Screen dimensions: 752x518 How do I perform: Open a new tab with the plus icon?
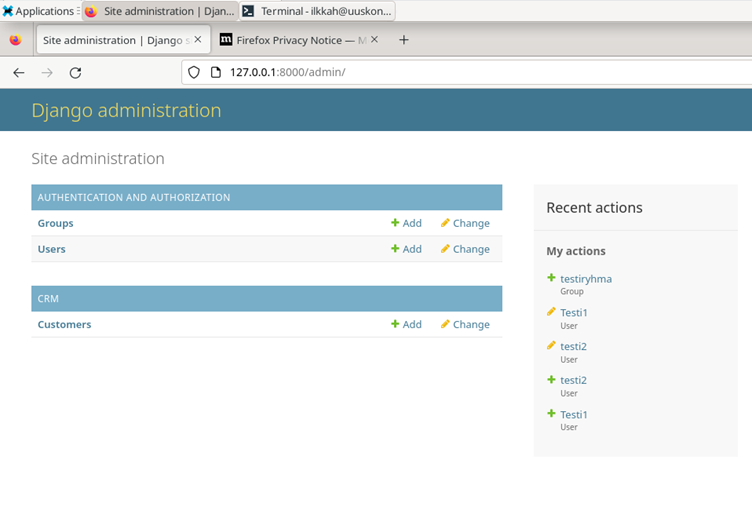pyautogui.click(x=404, y=40)
